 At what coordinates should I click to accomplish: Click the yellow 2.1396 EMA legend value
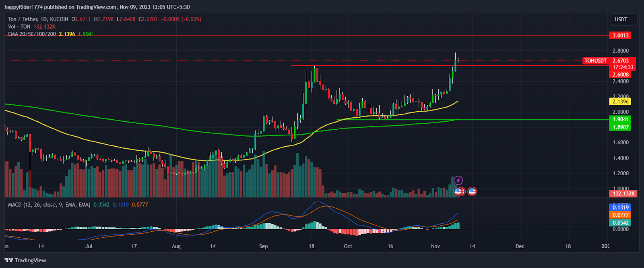[67, 34]
